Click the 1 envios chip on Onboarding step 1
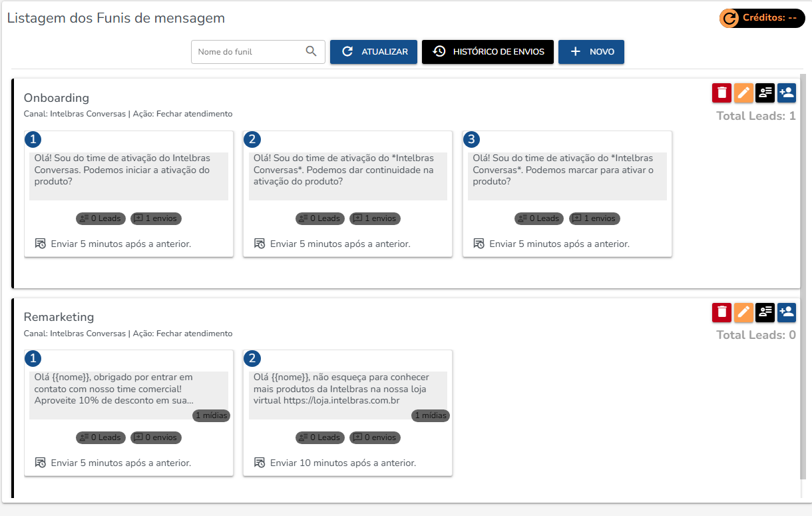This screenshot has height=516, width=812. click(156, 218)
